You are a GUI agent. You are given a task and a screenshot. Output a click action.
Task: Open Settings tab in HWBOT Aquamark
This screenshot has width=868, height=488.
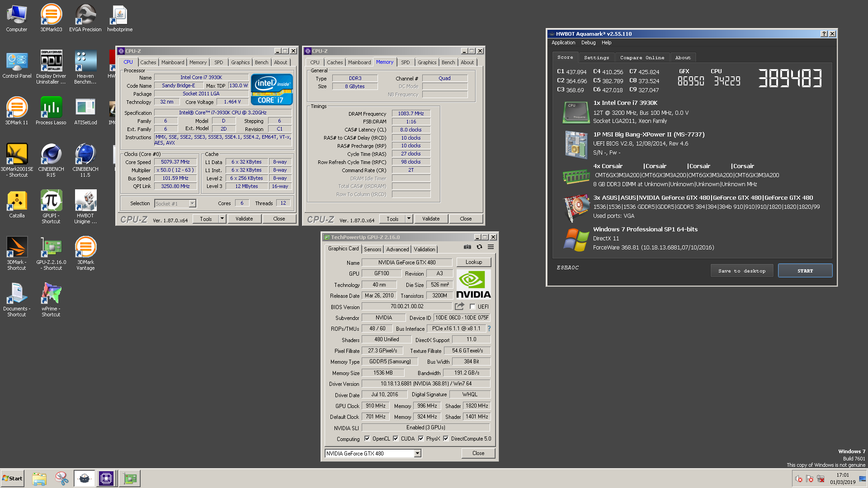(x=596, y=57)
